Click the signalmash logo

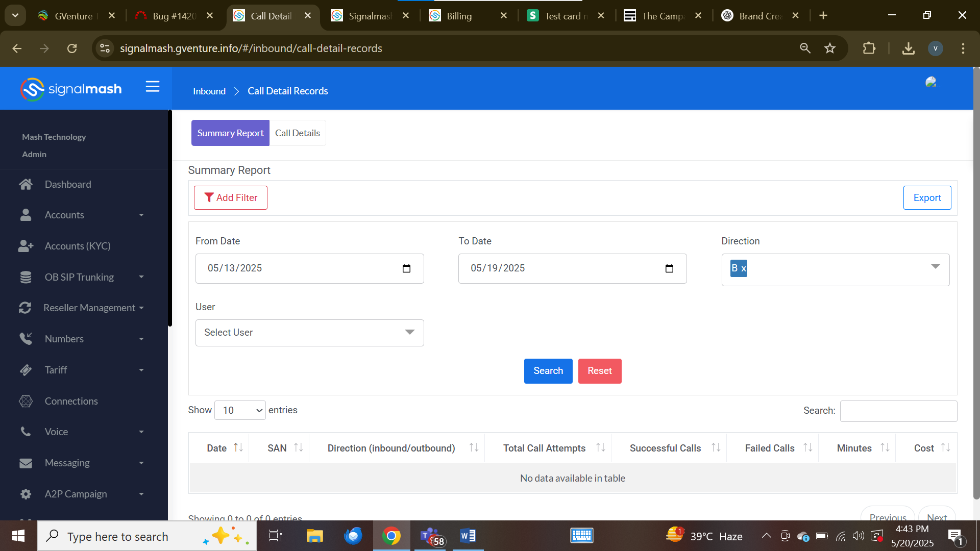coord(71,89)
